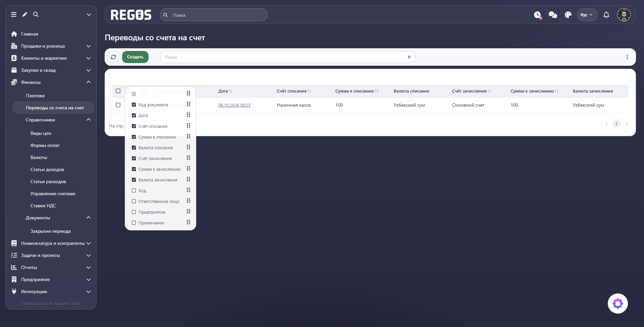Open the clock notifications icon
Screen dimensions: 644x327
pos(538,15)
